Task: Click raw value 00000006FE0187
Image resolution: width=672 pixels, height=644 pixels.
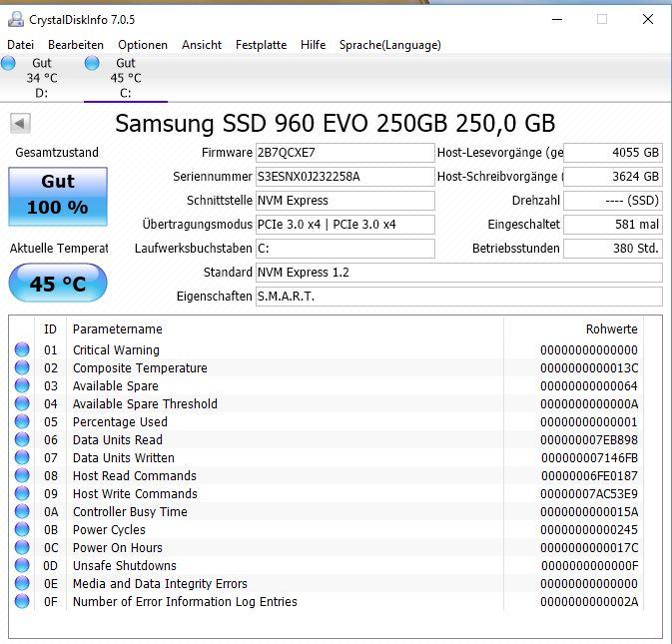Action: 589,476
